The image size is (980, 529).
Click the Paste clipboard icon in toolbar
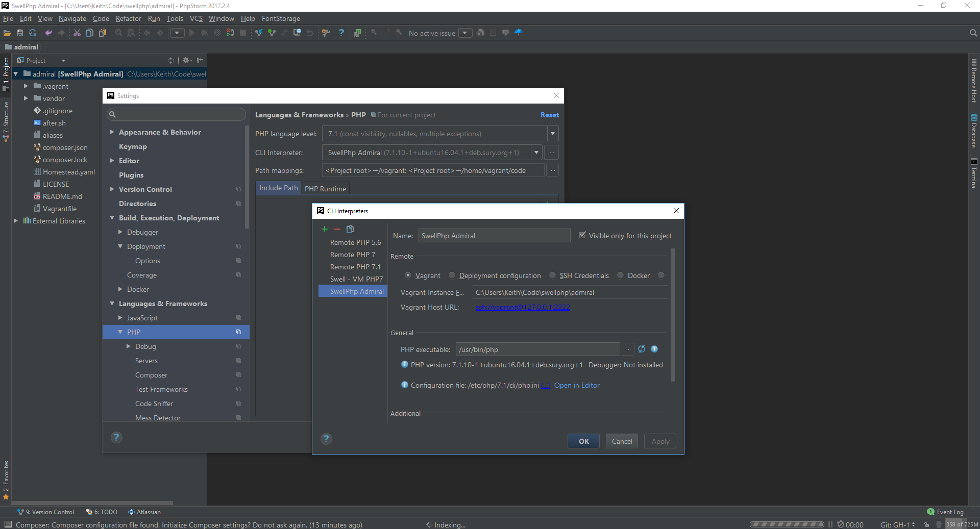pyautogui.click(x=103, y=33)
